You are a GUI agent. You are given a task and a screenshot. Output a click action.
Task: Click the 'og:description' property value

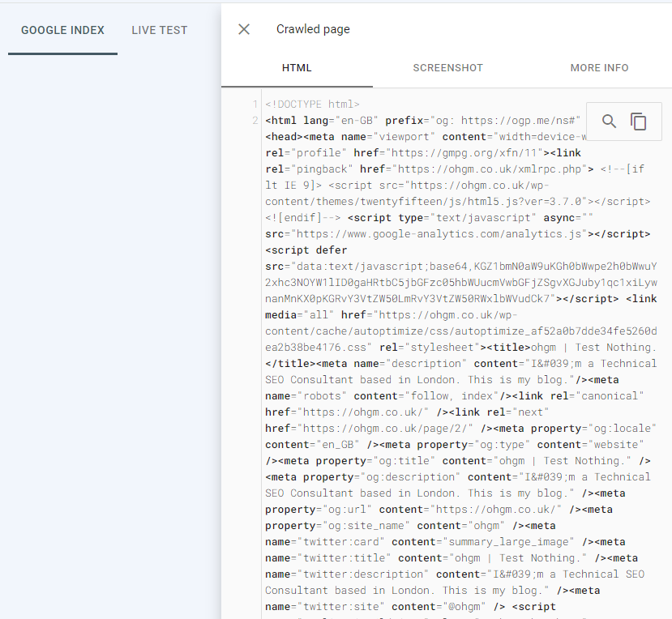[x=410, y=477]
